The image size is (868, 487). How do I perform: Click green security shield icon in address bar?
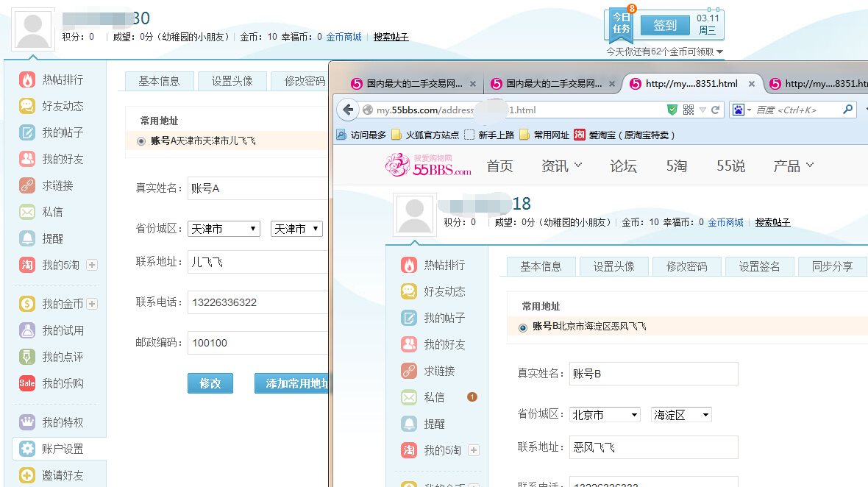672,110
